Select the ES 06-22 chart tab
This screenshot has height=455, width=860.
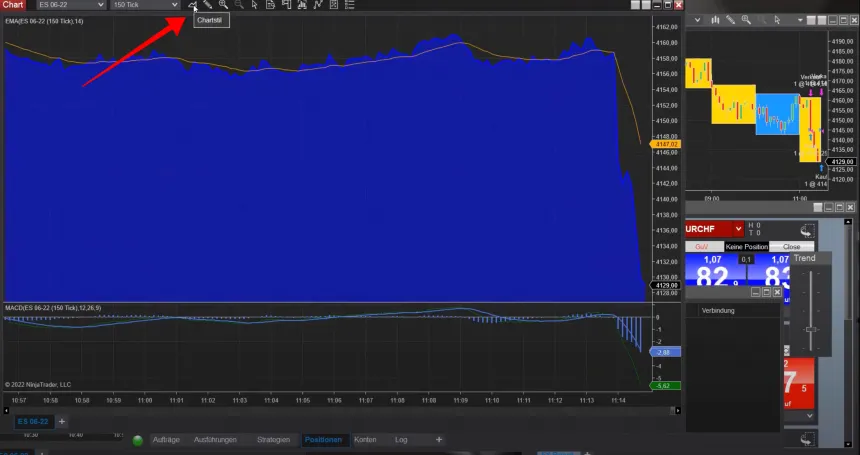click(x=33, y=422)
